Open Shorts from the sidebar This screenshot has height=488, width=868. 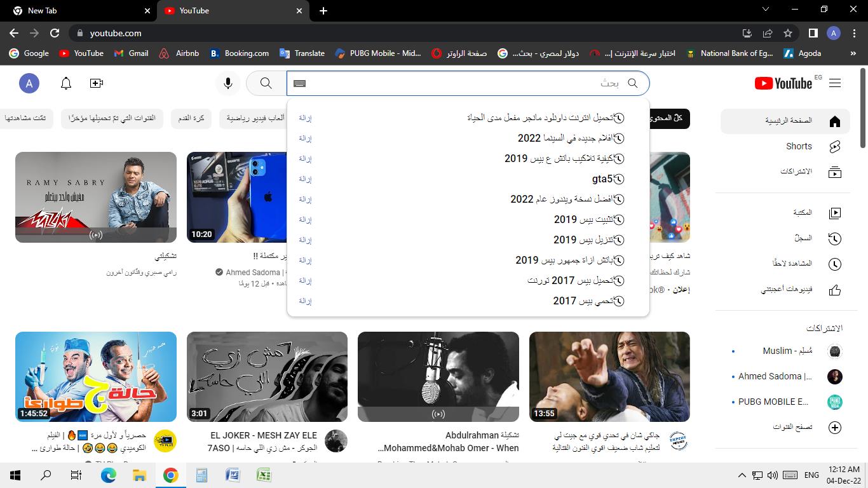click(x=799, y=146)
